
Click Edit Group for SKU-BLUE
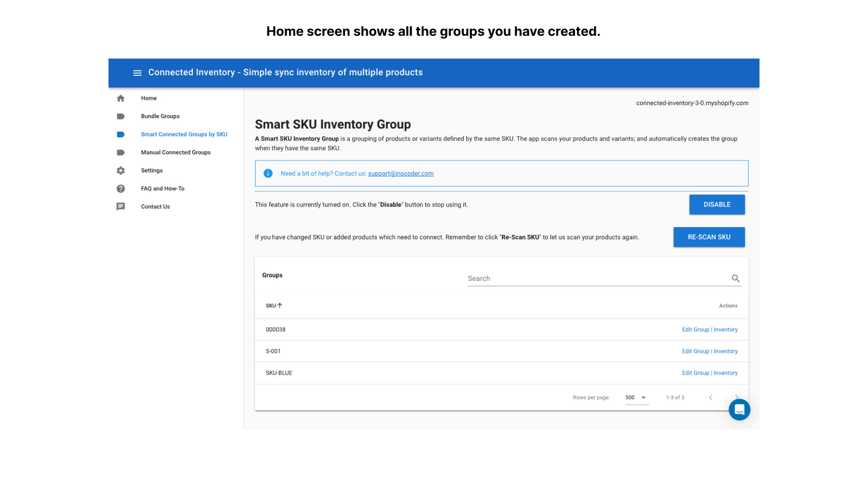tap(695, 373)
